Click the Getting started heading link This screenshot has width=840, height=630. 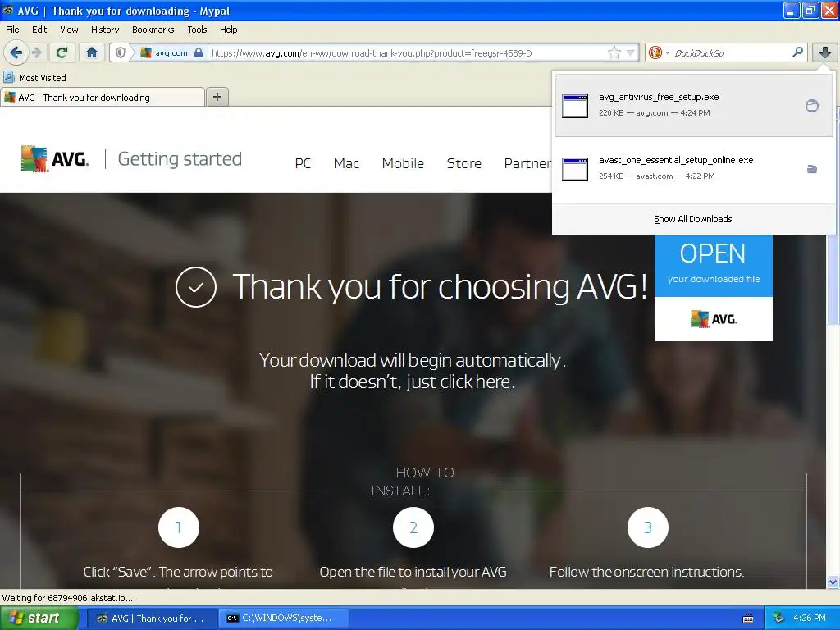(180, 159)
